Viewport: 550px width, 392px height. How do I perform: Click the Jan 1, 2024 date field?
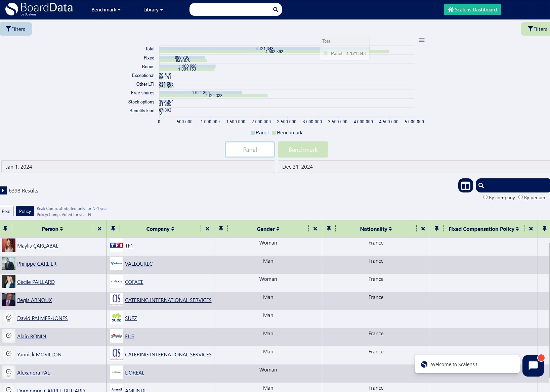click(138, 167)
